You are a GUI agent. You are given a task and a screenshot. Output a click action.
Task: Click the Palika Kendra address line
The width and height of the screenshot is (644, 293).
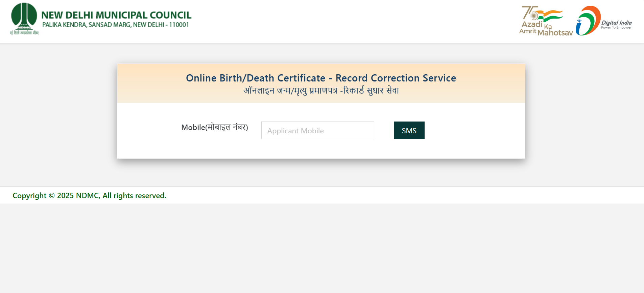point(115,25)
